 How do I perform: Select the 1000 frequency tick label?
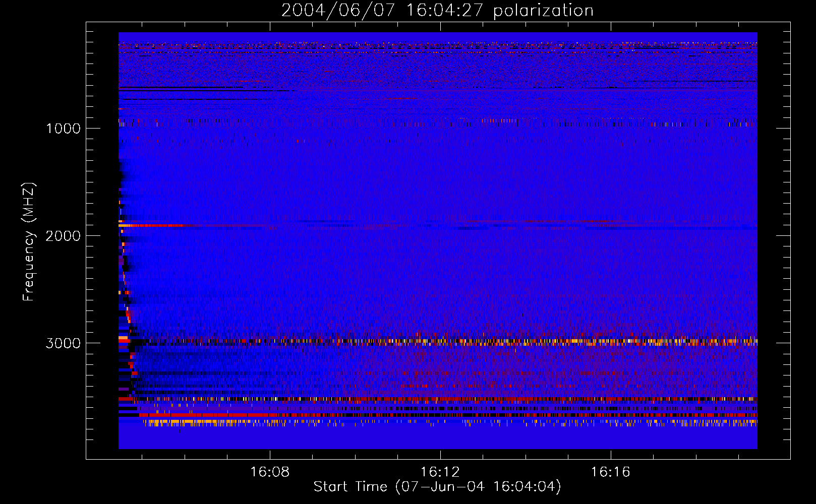[63, 128]
